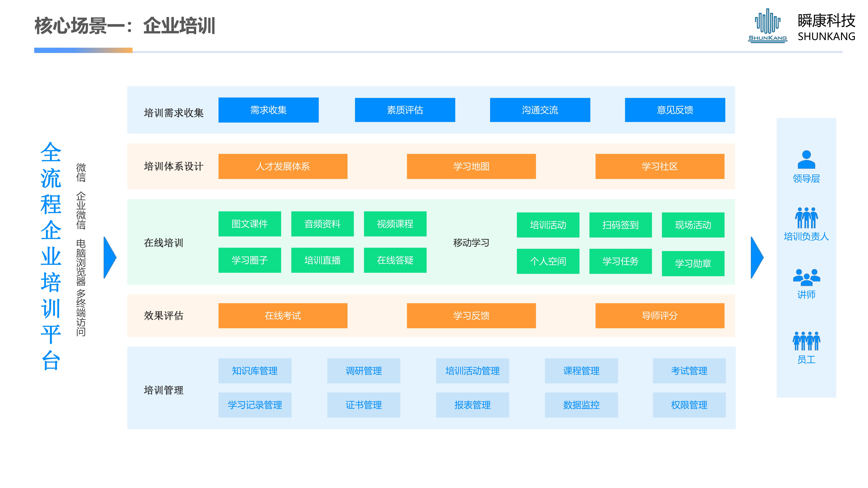The height and width of the screenshot is (488, 868).
Task: Select the 学习圈子 tile
Action: (250, 260)
